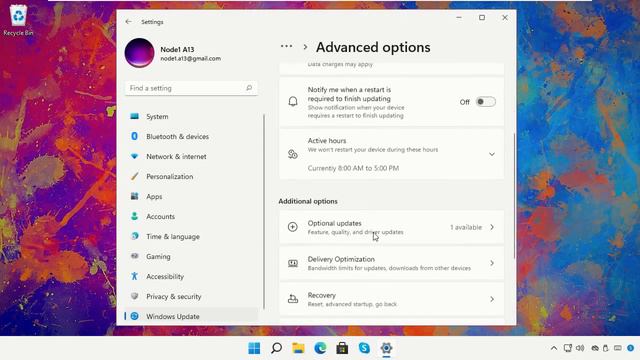Open Recovery via its chevron

[x=492, y=299]
